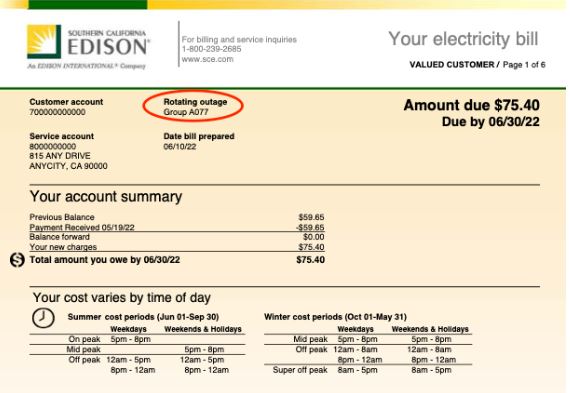
Task: Click the Winter cost periods table header
Action: [x=335, y=317]
